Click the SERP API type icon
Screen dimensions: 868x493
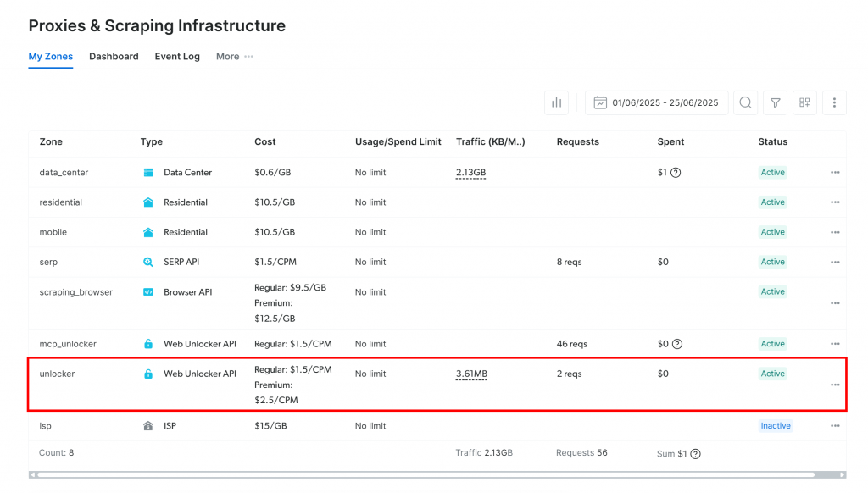148,263
